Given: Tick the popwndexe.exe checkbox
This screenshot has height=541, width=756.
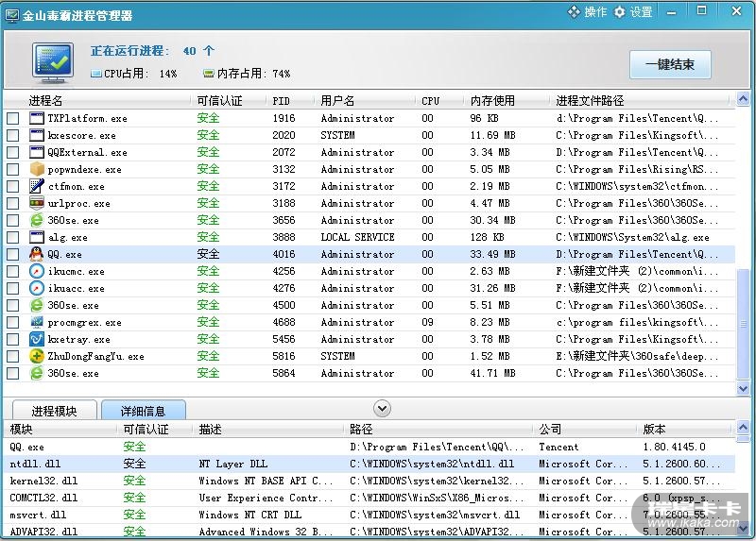Looking at the screenshot, I should coord(13,170).
